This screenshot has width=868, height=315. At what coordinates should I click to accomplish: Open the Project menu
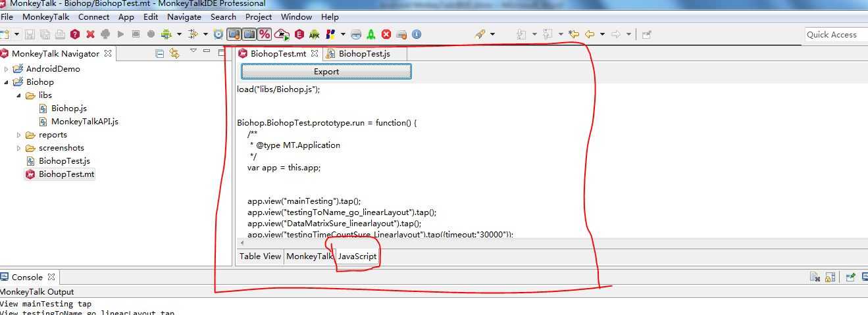point(259,16)
